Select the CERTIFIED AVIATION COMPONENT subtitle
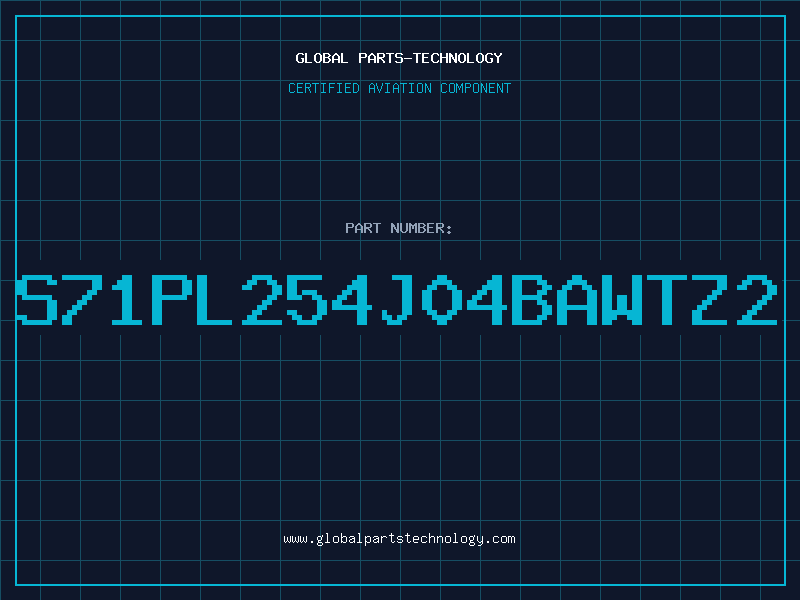Viewport: 800px width, 600px height. pyautogui.click(x=399, y=88)
